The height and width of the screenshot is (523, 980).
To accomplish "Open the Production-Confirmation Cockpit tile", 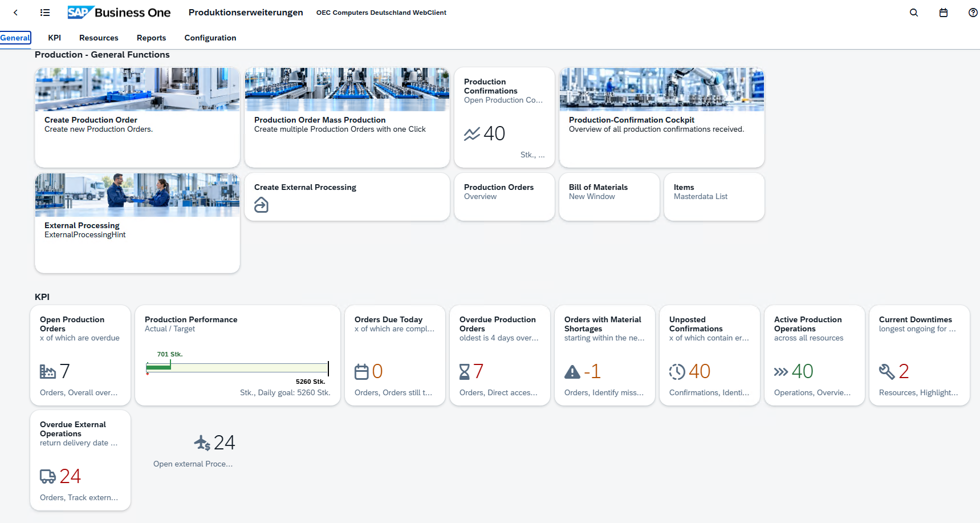I will point(662,117).
